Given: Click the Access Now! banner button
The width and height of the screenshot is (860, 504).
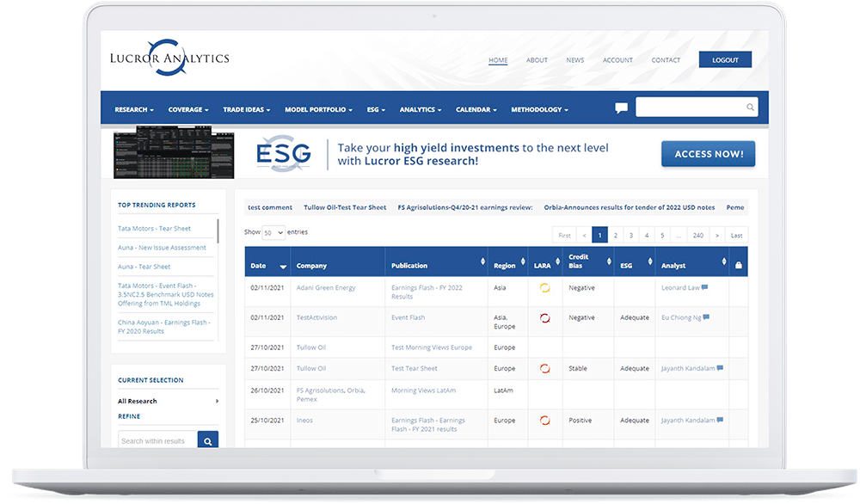Looking at the screenshot, I should [x=708, y=154].
